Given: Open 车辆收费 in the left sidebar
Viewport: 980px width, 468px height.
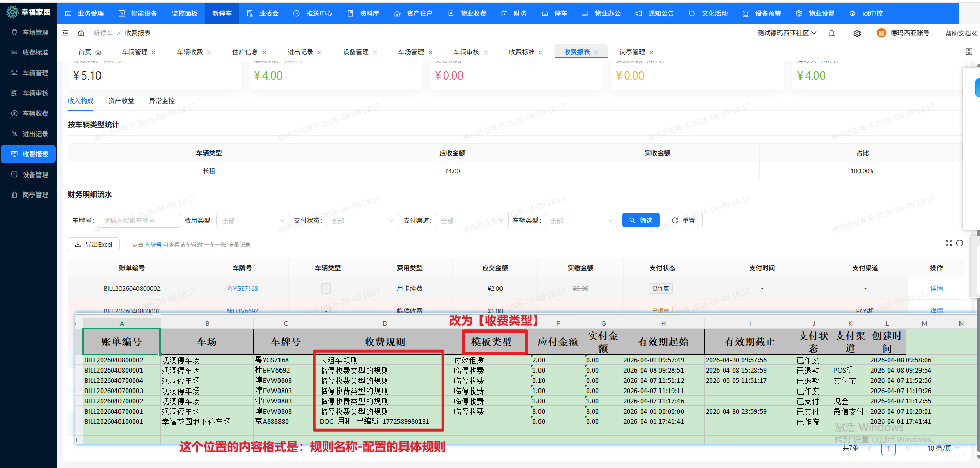Looking at the screenshot, I should tap(35, 113).
